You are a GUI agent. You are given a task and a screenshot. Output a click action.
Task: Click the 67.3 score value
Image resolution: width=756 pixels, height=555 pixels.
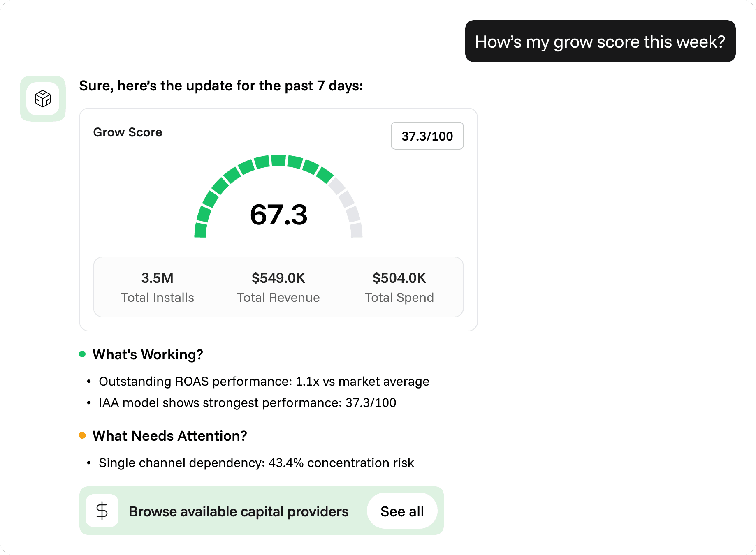[x=278, y=215]
